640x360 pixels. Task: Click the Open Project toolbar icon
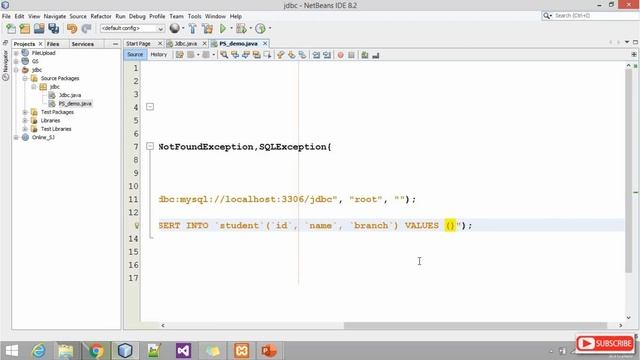(39, 29)
